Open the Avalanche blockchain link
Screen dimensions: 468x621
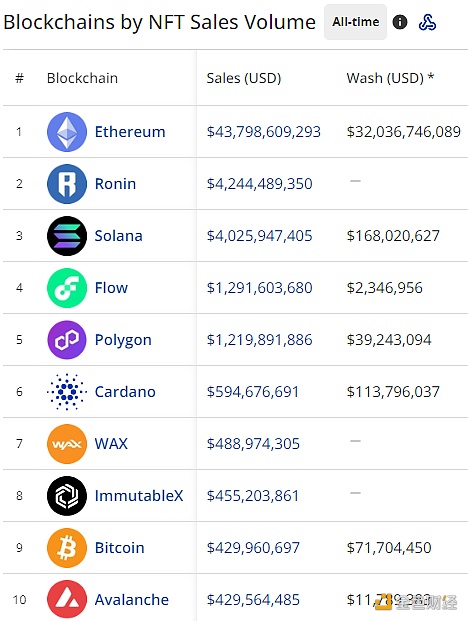[x=132, y=600]
